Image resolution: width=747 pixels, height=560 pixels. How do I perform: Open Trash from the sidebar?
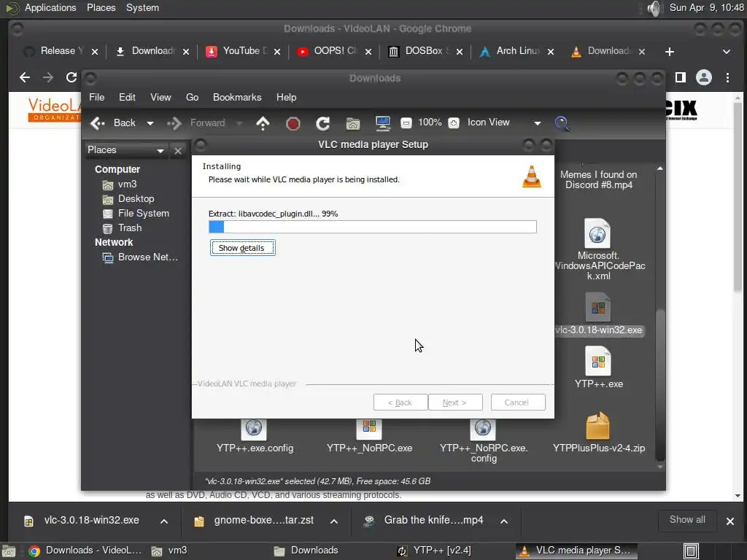coord(122,227)
